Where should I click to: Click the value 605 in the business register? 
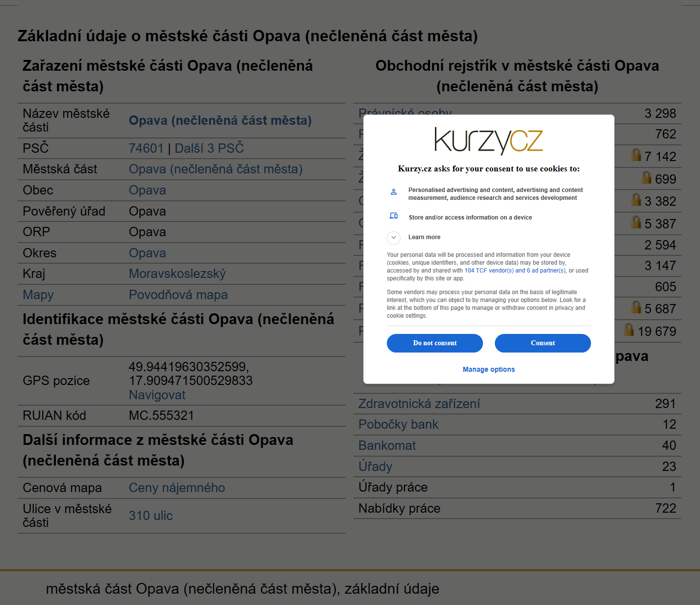(x=666, y=287)
